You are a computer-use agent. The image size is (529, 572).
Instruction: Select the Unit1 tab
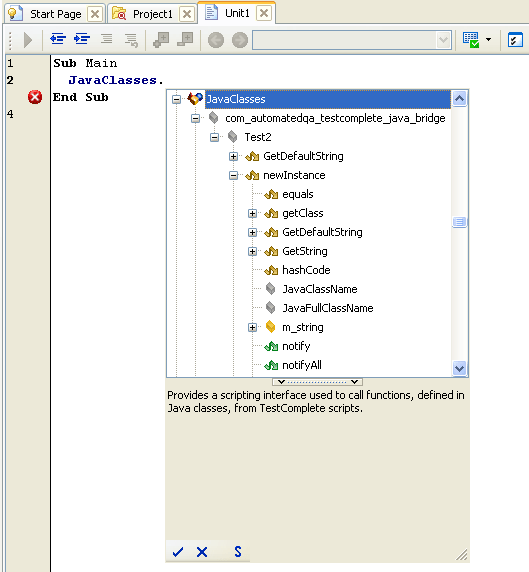(x=237, y=13)
